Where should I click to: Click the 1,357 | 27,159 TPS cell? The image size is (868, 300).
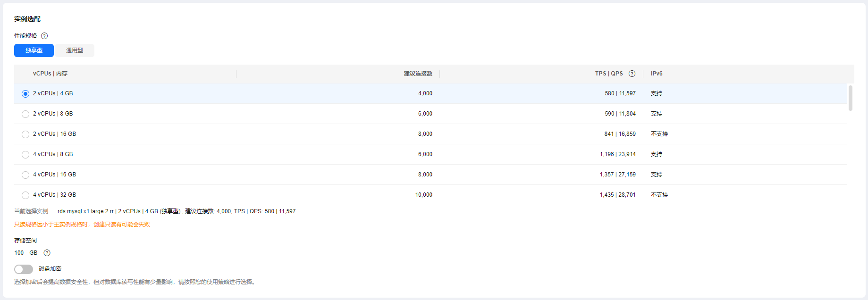coord(617,175)
